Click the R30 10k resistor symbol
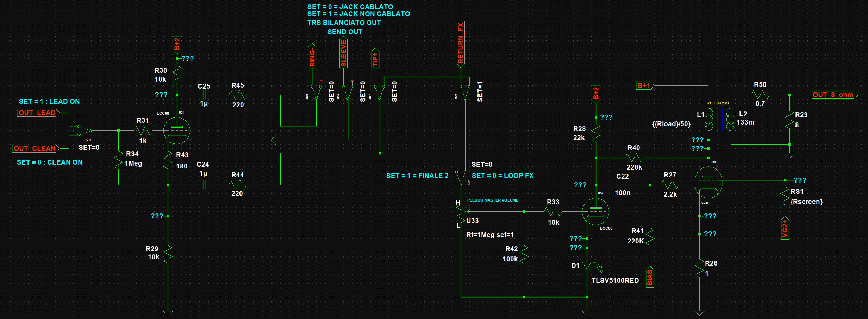The width and height of the screenshot is (868, 319). [176, 75]
